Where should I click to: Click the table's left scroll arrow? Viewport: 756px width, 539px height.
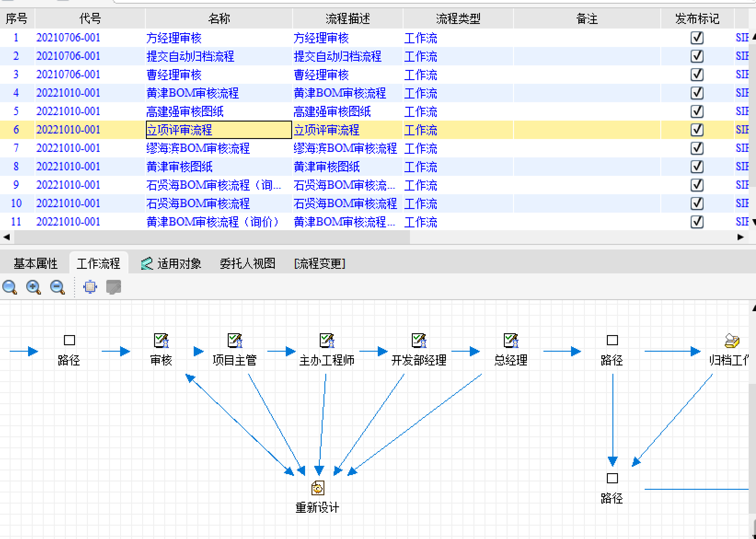click(6, 237)
